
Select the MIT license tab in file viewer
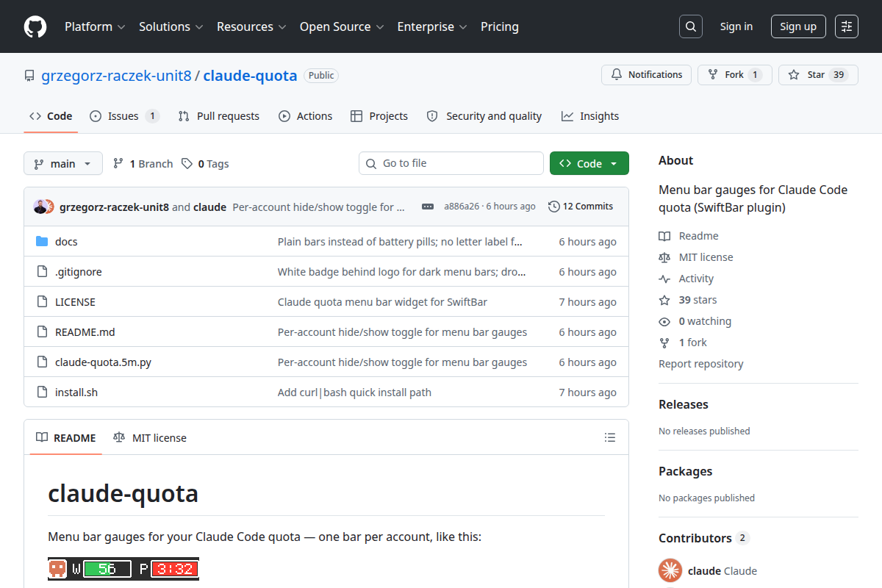click(150, 437)
